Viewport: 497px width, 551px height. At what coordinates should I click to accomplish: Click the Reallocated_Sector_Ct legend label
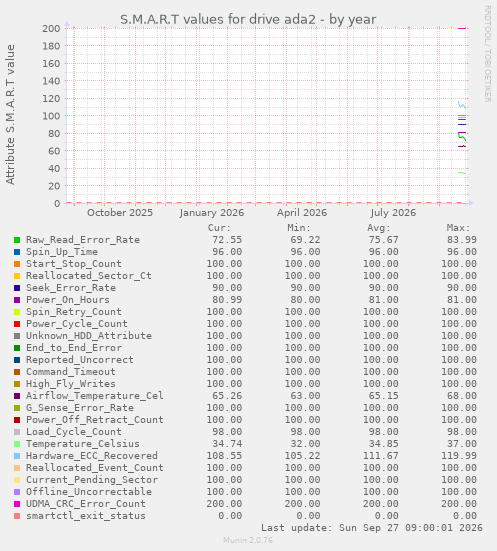click(89, 276)
